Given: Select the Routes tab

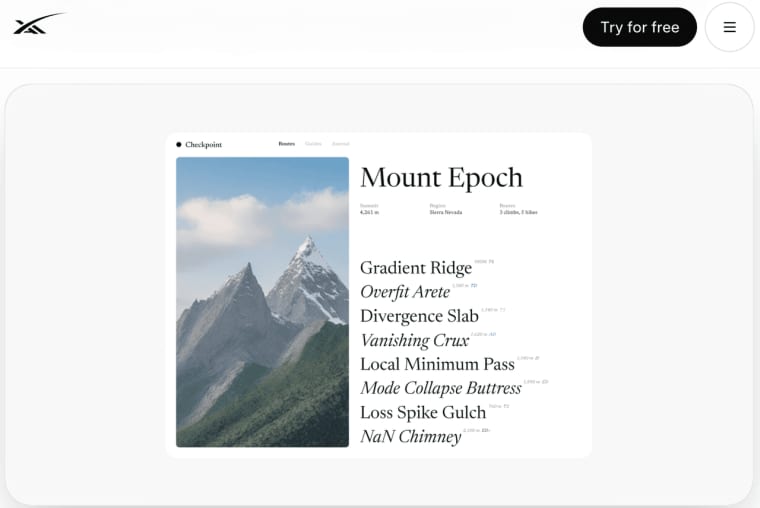Looking at the screenshot, I should (x=286, y=143).
